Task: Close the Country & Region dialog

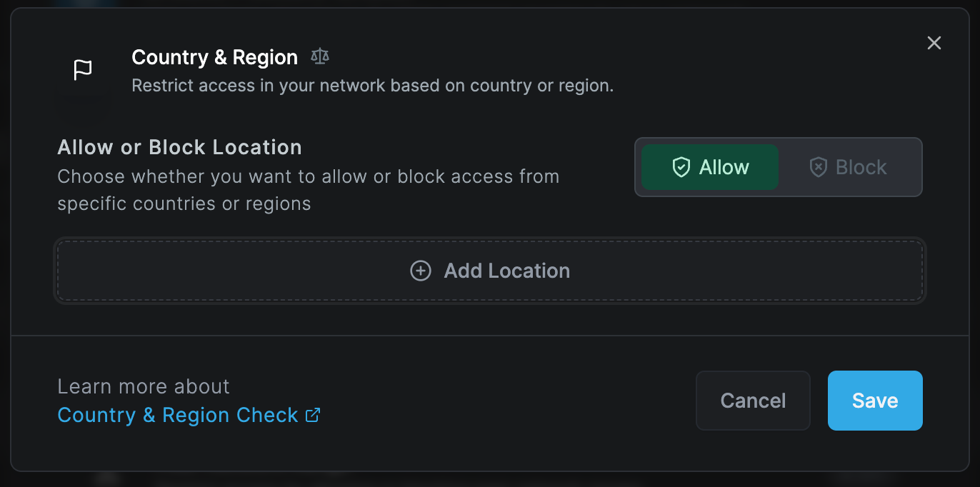Action: click(934, 43)
